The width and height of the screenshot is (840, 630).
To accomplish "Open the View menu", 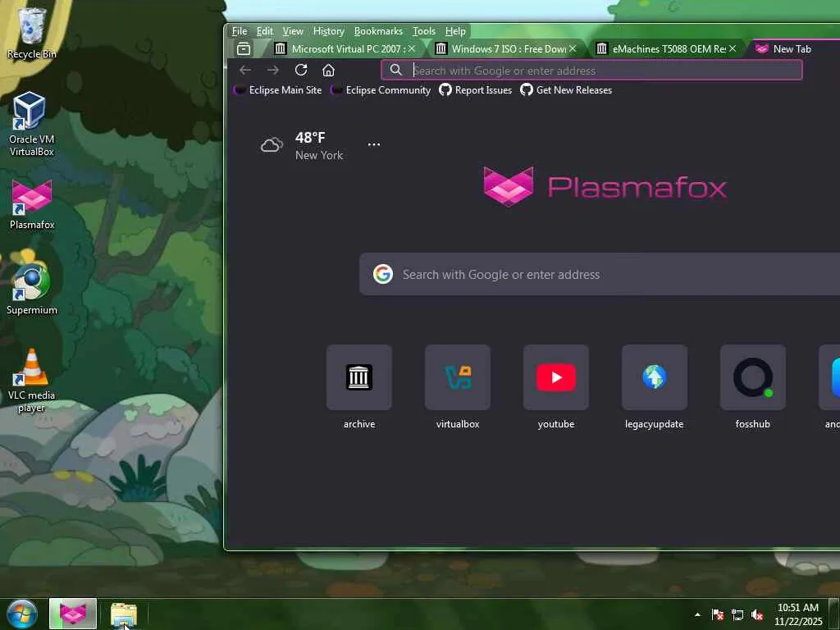I will (x=293, y=31).
